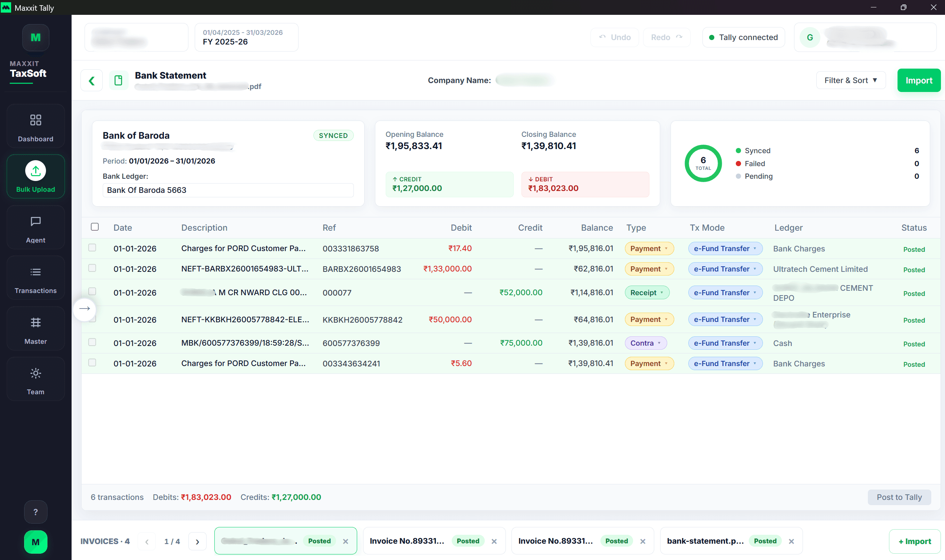Check the Ultratech Cement ₹1,33,000 row
945x560 pixels.
coord(92,268)
